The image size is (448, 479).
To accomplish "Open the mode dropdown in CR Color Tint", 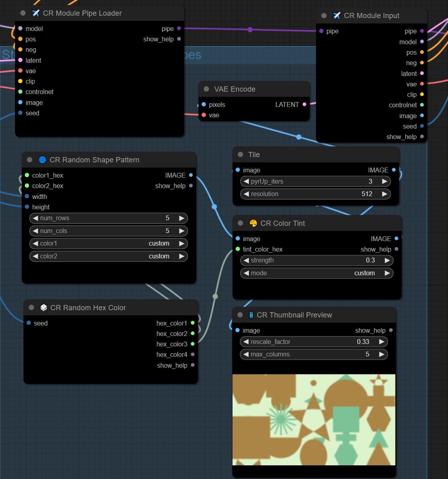I will point(316,273).
